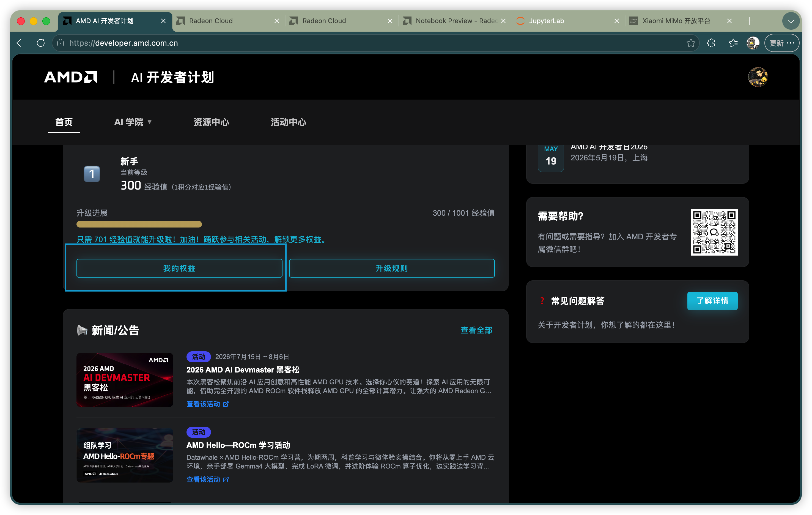
Task: Click AI 开发者计划 site title
Action: click(172, 77)
